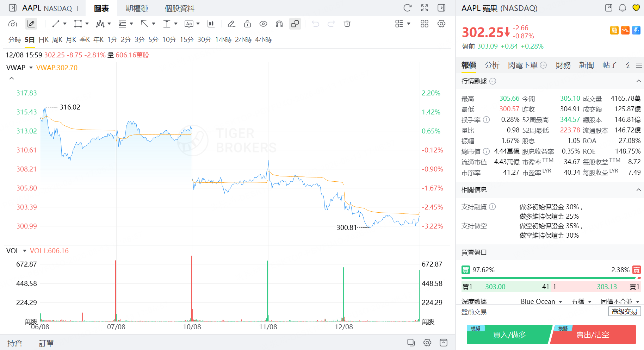Image resolution: width=644 pixels, height=350 pixels.
Task: Open the Blue Ocean depth source dropdown
Action: click(541, 301)
